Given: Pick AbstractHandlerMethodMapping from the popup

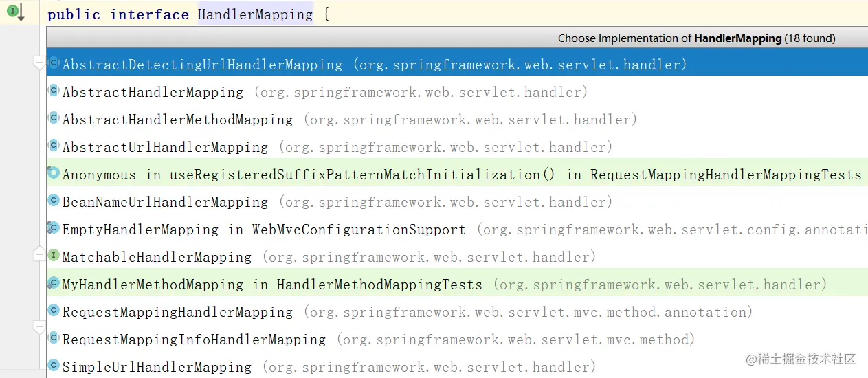Looking at the screenshot, I should (x=457, y=120).
